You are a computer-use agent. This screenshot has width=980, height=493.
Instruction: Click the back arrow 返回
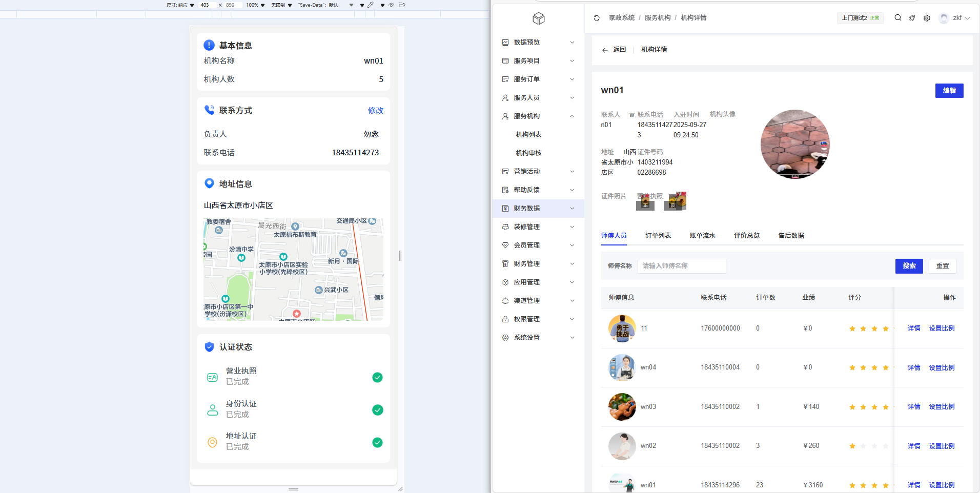pos(614,50)
